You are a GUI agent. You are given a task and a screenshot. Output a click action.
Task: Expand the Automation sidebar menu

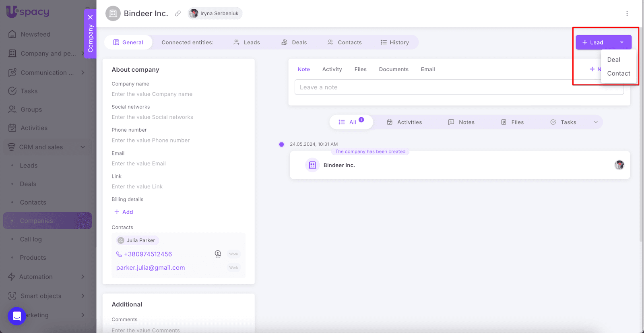[83, 277]
